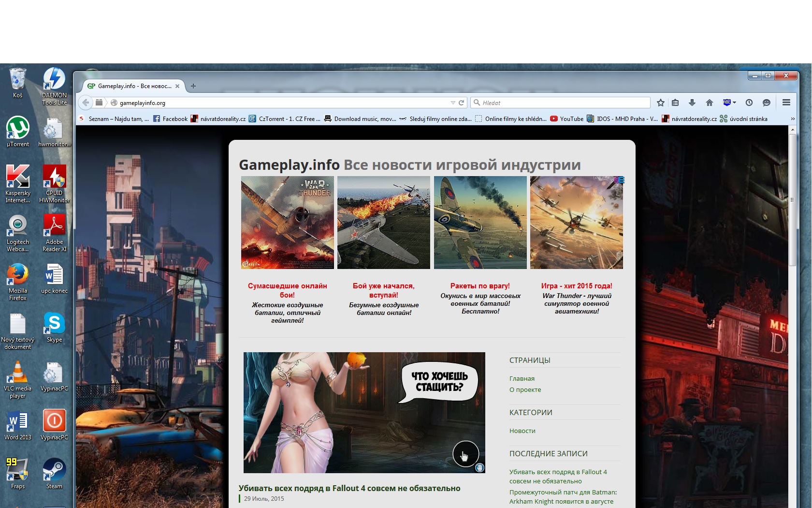Image resolution: width=812 pixels, height=508 pixels.
Task: Open Ракеты по врагу! link
Action: 480,286
